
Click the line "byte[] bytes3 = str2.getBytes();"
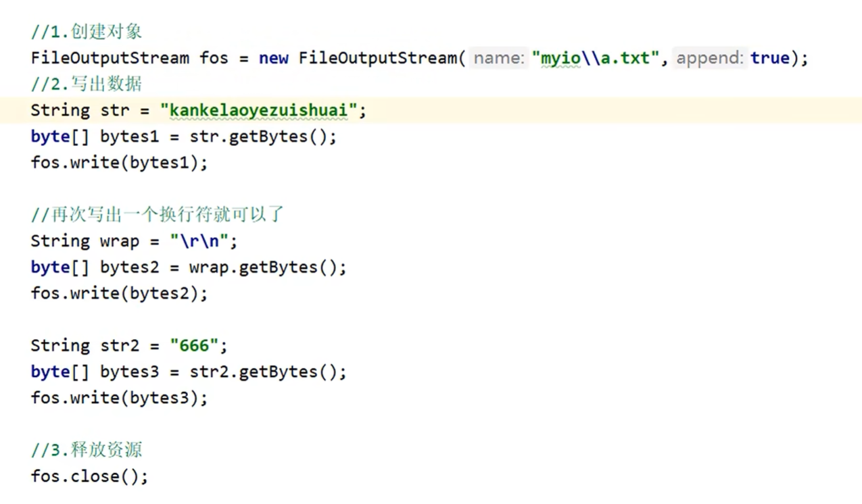(x=189, y=372)
